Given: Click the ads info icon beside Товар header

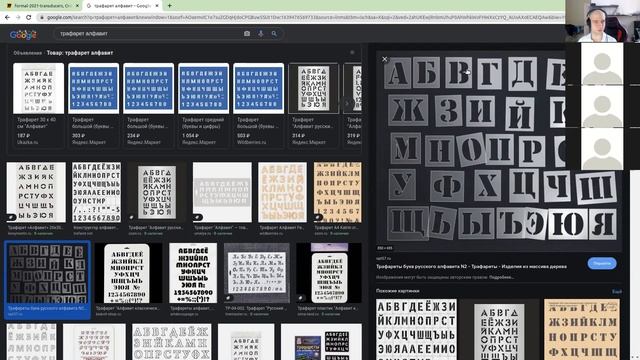Looking at the screenshot, I should (x=352, y=52).
